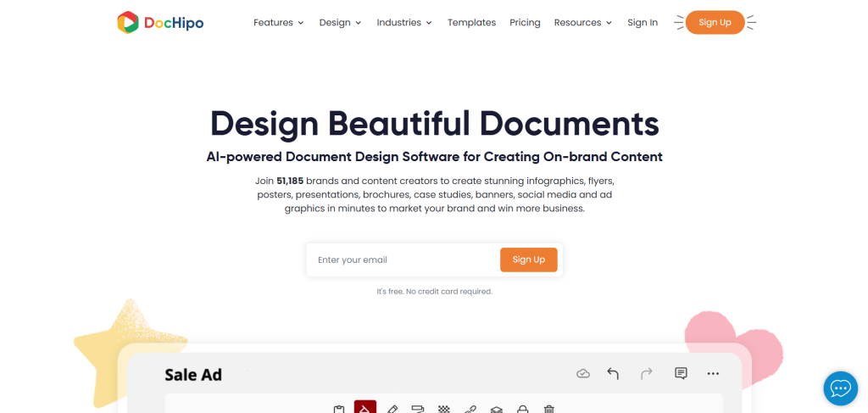
Task: Click the undo arrow in Sale Ad editor
Action: 612,374
